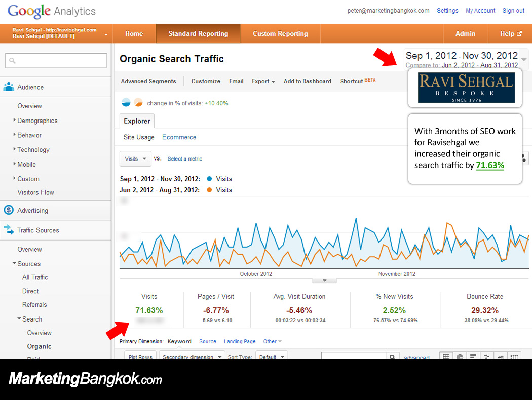Image resolution: width=532 pixels, height=400 pixels.
Task: Switch to the performance bar view icon
Action: pos(473,356)
